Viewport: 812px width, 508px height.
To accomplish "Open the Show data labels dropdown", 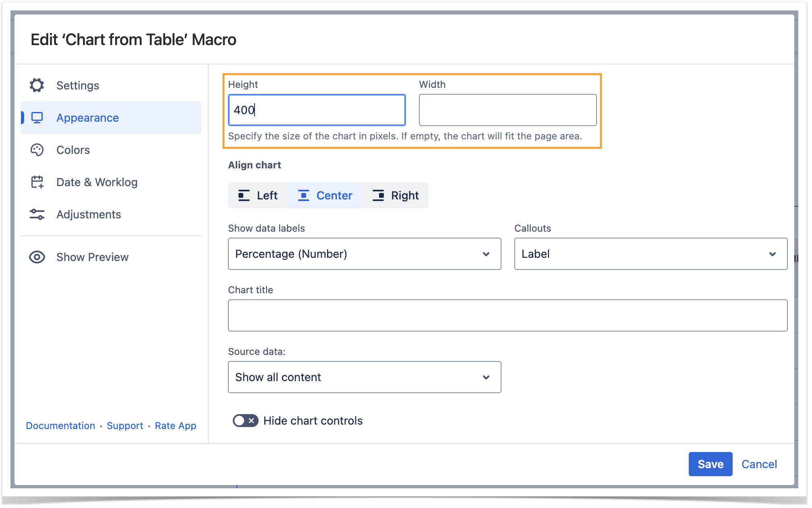I will (x=364, y=254).
